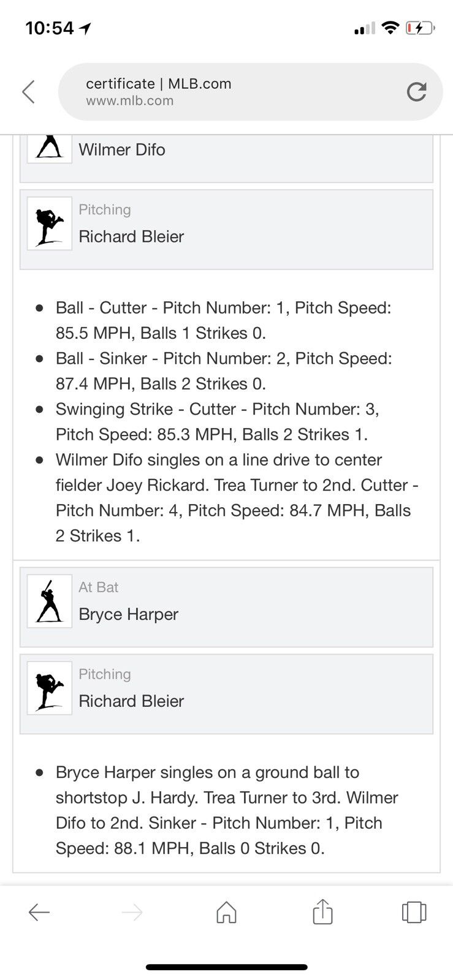The width and height of the screenshot is (453, 980).
Task: Show open tabs with the tabs icon
Action: (414, 912)
